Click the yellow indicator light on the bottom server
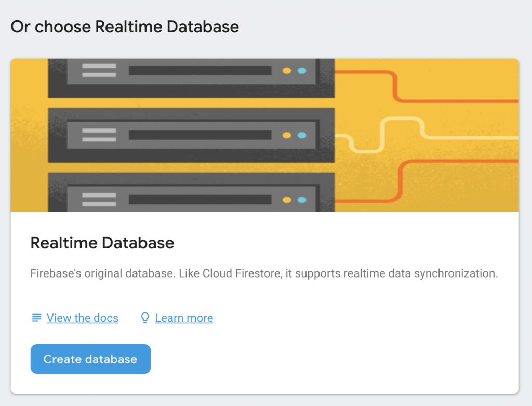532x406 pixels. pyautogui.click(x=287, y=200)
